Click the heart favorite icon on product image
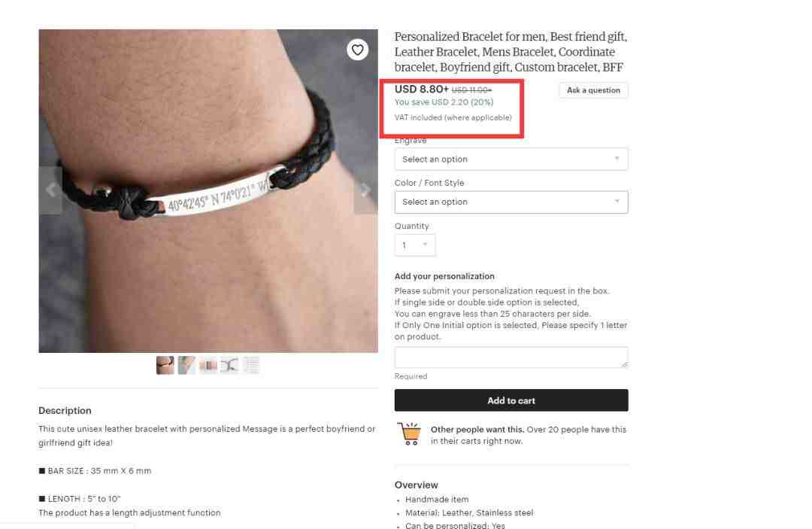Image resolution: width=812 pixels, height=529 pixels. tap(357, 50)
